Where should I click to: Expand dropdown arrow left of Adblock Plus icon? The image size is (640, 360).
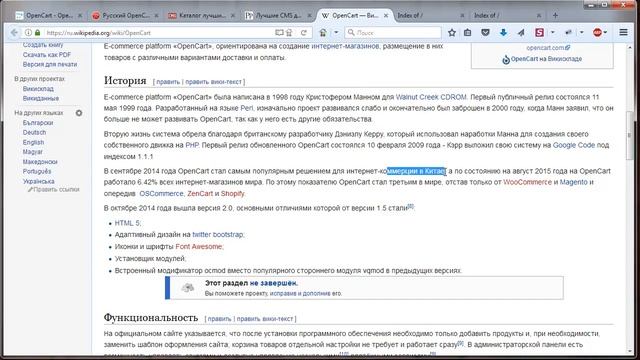coord(582,33)
